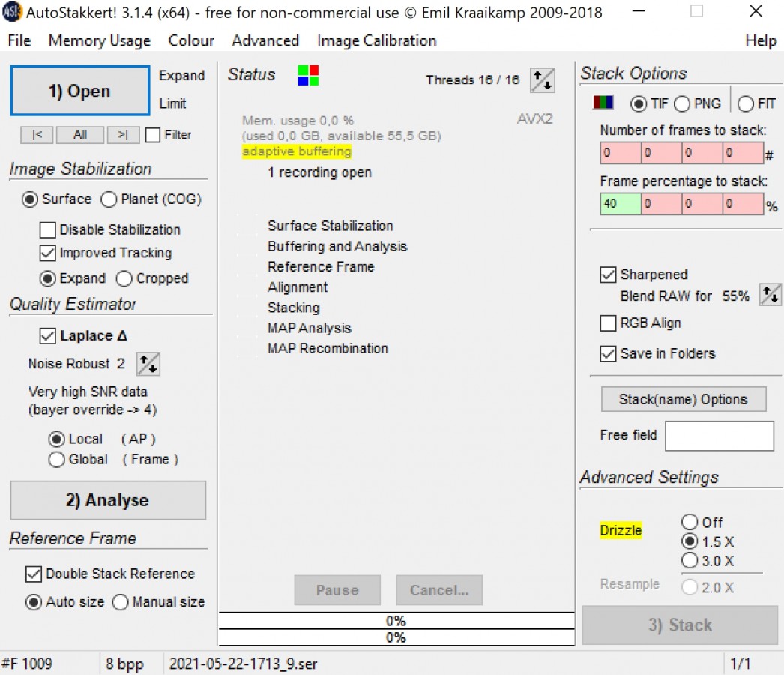Choose PNG output format

coord(682,103)
